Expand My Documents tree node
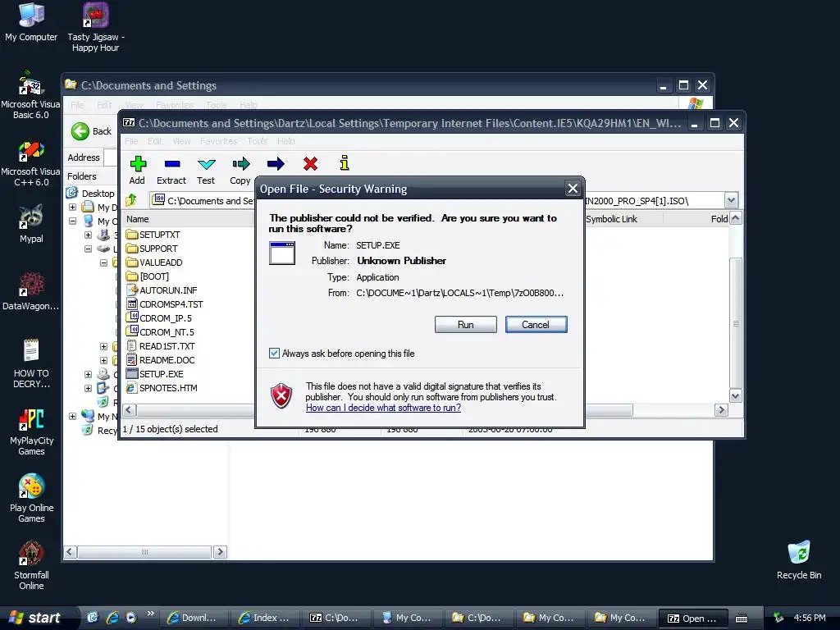The height and width of the screenshot is (630, 840). [72, 207]
